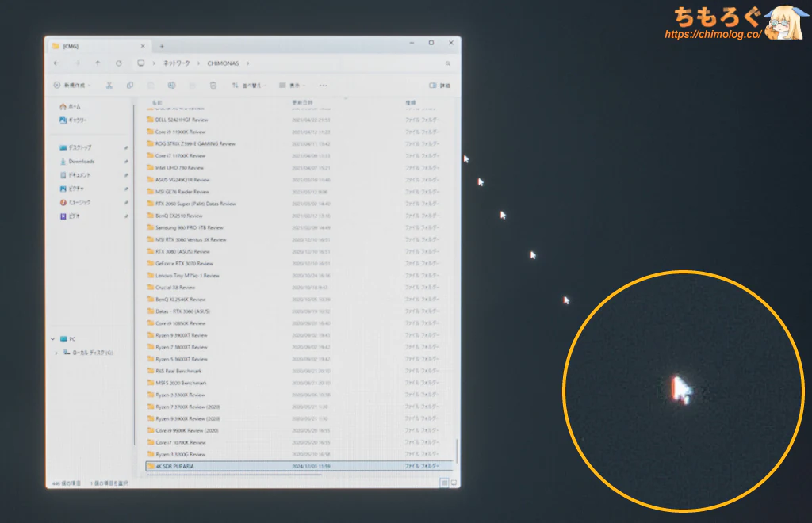Open the 並べ替え sort dropdown
The height and width of the screenshot is (523, 812).
[x=250, y=85]
